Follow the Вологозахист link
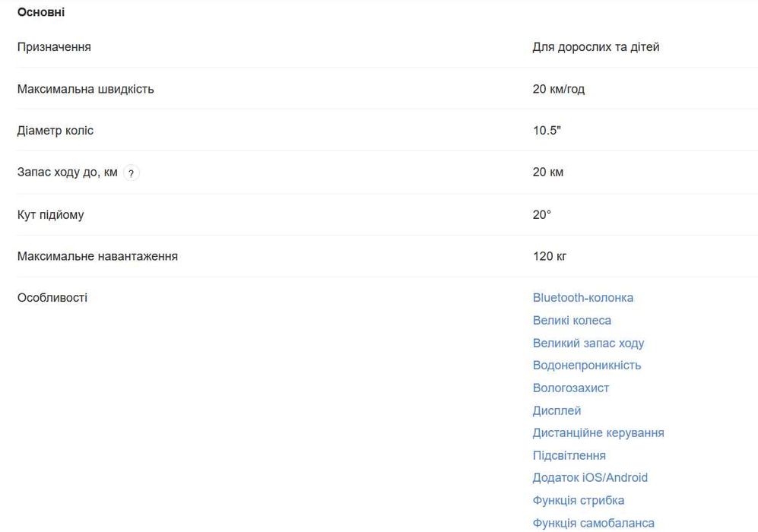The image size is (758, 532). [x=570, y=388]
